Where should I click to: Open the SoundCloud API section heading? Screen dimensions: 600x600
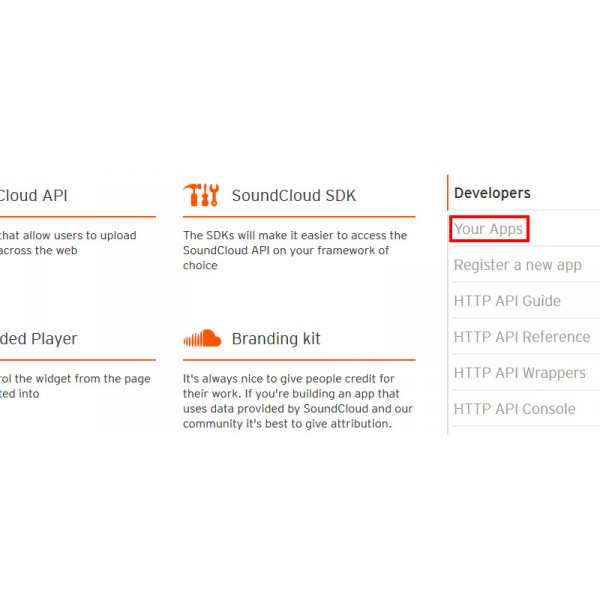[34, 196]
